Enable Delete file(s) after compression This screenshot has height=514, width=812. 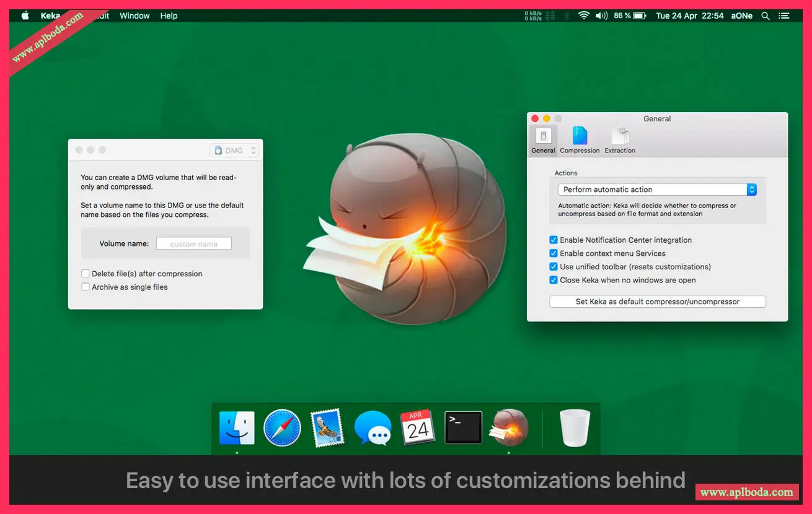(86, 274)
